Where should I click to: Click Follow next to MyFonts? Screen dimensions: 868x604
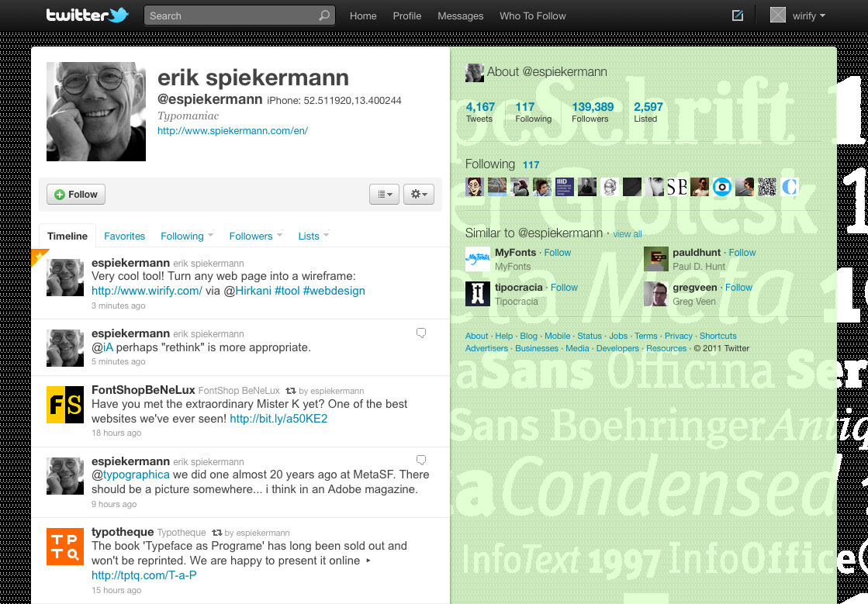pyautogui.click(x=558, y=253)
